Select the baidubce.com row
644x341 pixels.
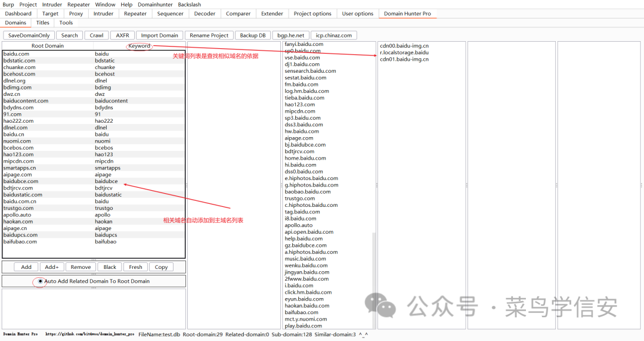(x=94, y=181)
